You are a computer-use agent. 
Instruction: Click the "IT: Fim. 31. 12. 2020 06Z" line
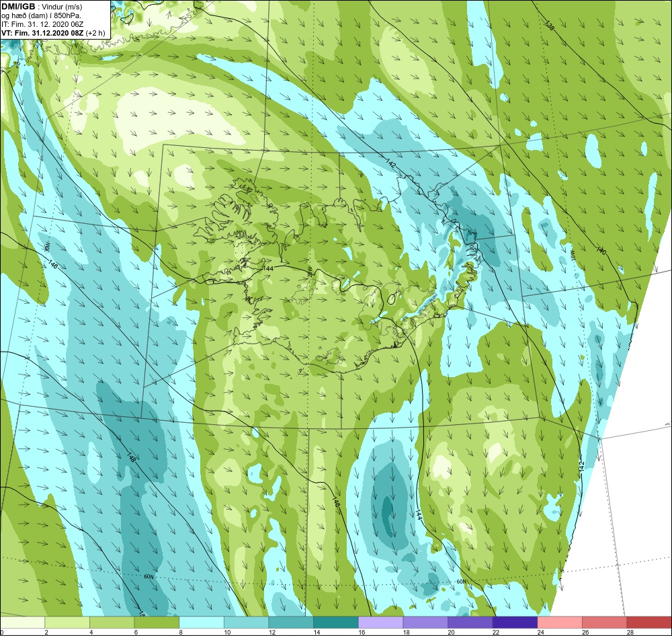43,24
